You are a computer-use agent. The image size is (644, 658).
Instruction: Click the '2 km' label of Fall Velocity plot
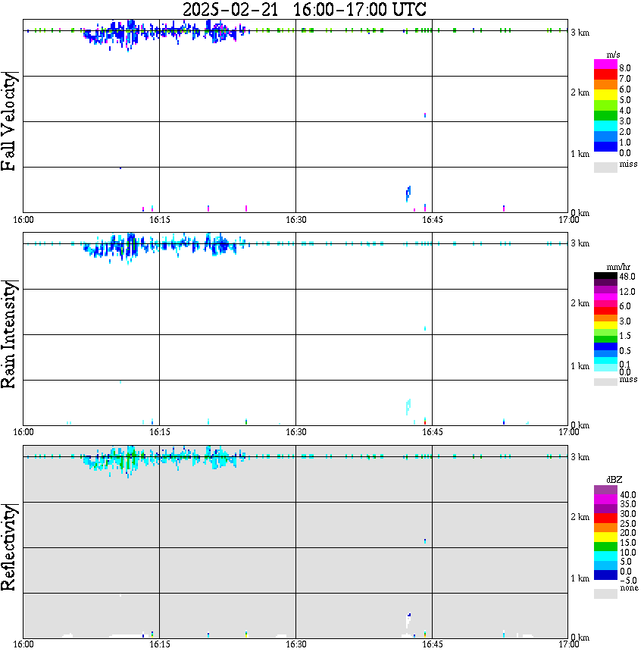coord(580,92)
